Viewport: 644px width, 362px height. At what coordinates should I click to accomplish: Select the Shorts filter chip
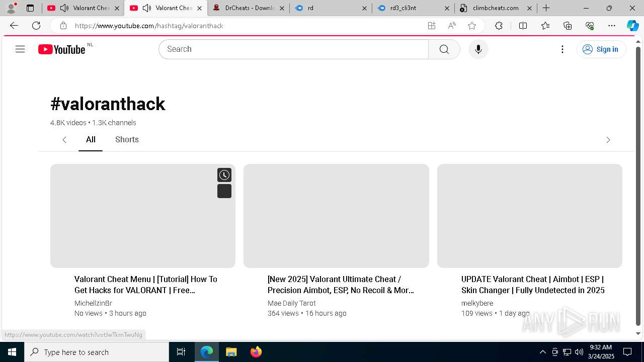tap(127, 140)
